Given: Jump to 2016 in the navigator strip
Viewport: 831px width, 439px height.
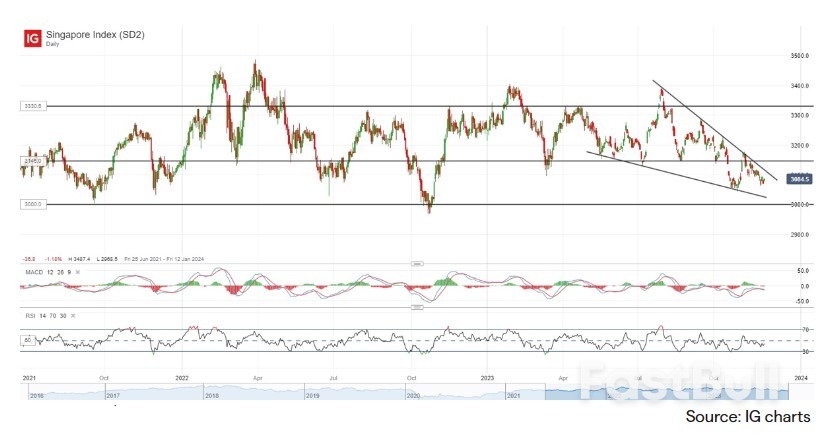Looking at the screenshot, I should pyautogui.click(x=37, y=396).
